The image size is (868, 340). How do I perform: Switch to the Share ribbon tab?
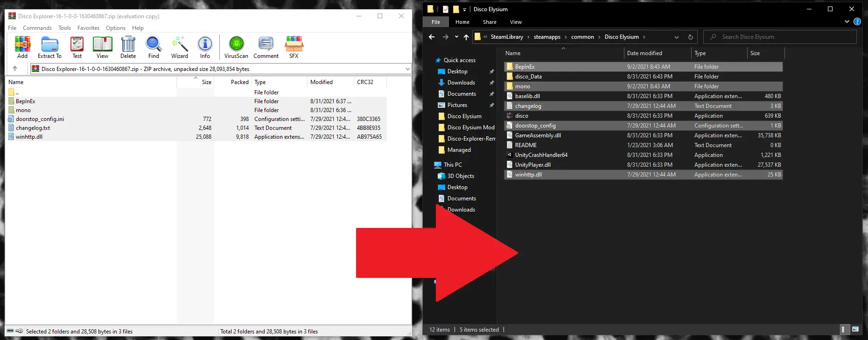click(490, 22)
